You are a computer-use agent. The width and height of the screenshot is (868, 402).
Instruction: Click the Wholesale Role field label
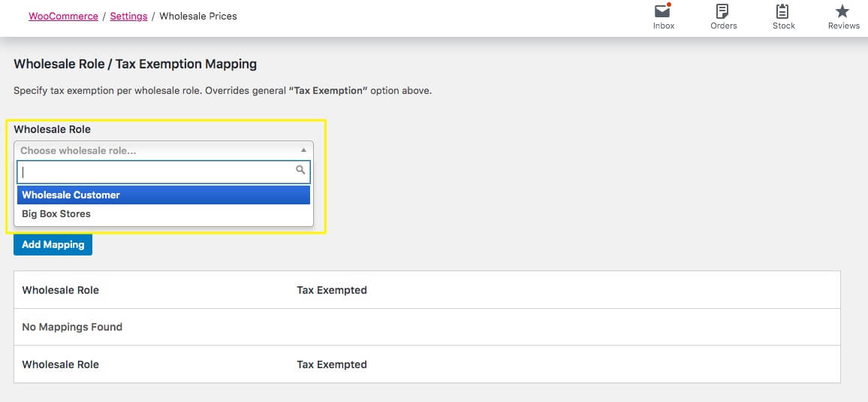52,129
